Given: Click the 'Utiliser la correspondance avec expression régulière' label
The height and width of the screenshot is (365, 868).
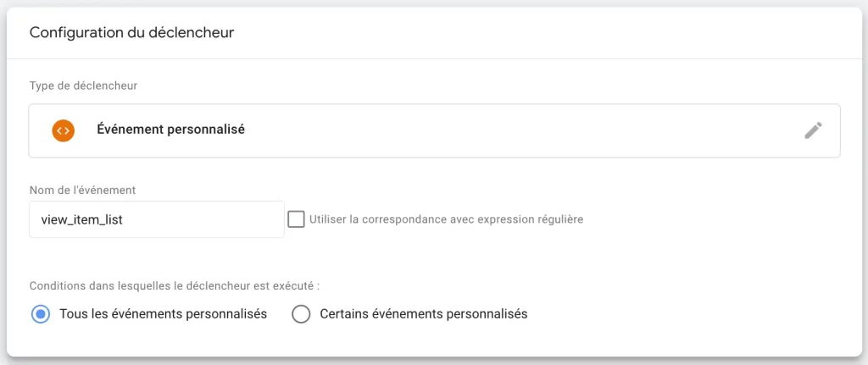Looking at the screenshot, I should pos(446,219).
